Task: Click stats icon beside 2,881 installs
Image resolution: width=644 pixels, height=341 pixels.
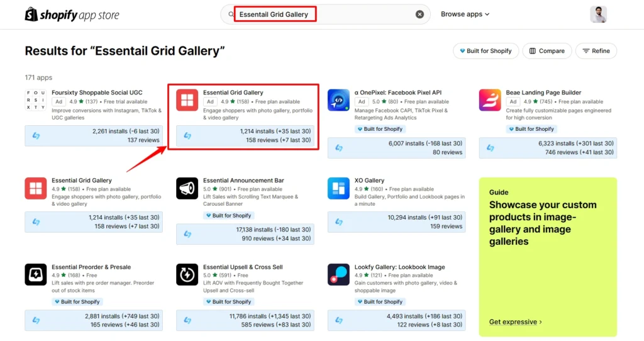Action: [36, 320]
